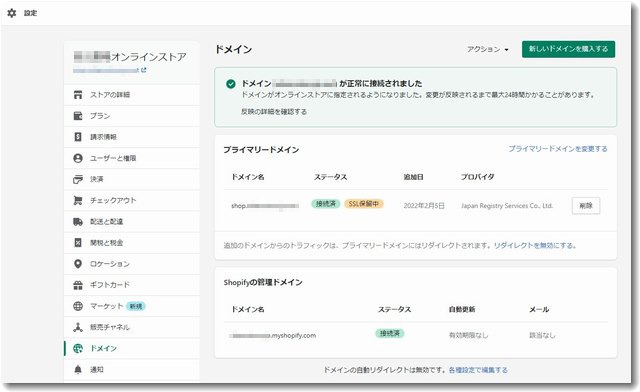Open the notifications bell icon
Image resolution: width=640 pixels, height=392 pixels.
(x=78, y=370)
